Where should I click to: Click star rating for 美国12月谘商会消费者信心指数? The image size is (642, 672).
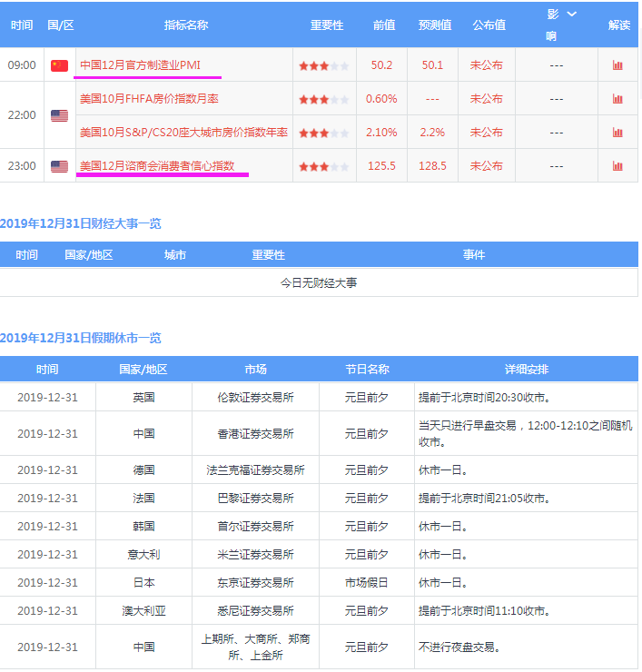click(x=324, y=167)
